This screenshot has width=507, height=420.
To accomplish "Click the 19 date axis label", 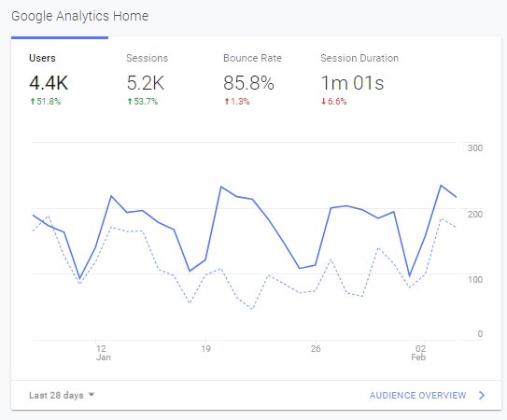I will click(205, 348).
